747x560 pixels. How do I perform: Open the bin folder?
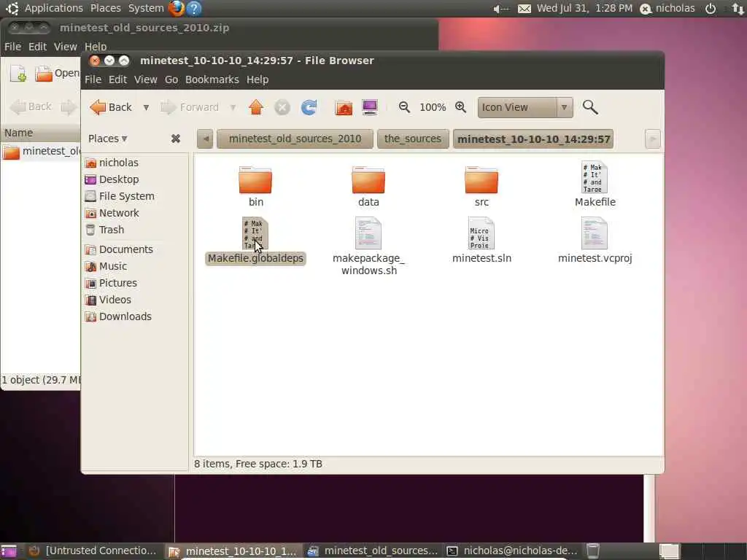tap(255, 186)
